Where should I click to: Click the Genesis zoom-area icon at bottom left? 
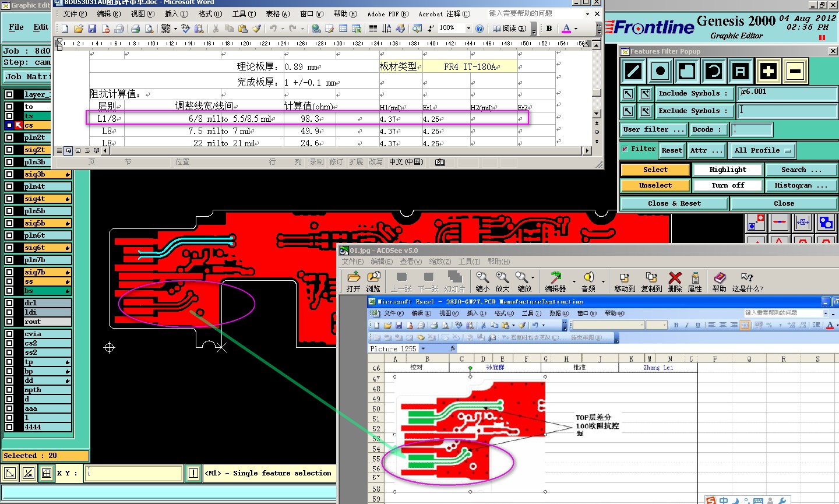10,473
